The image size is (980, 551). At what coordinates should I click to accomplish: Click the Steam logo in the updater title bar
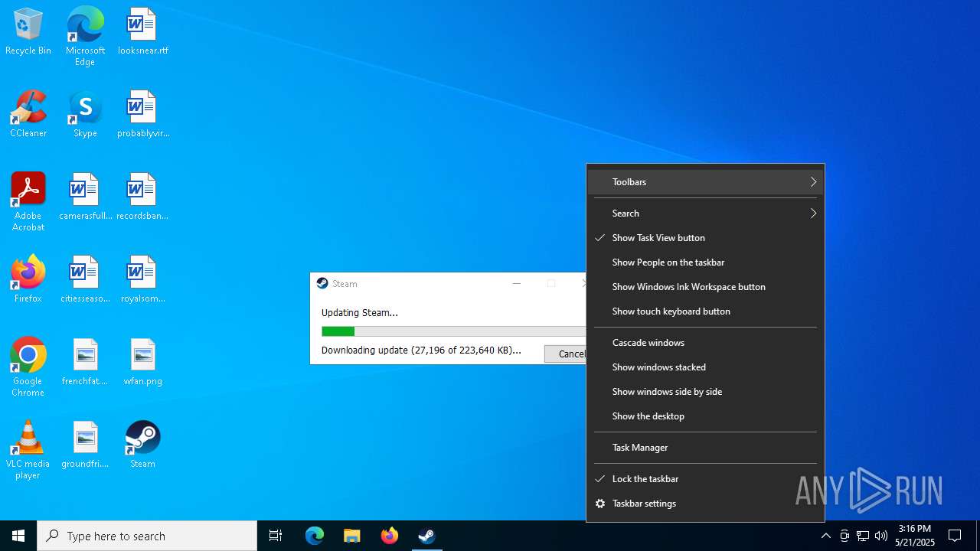click(x=322, y=283)
